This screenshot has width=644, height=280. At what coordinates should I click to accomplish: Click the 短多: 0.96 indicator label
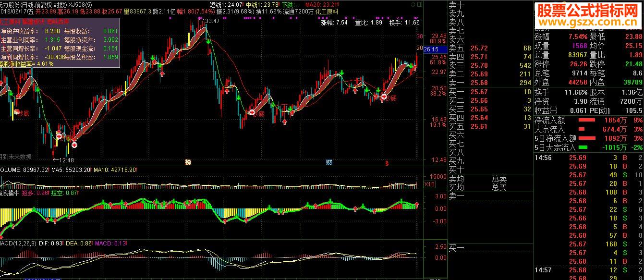coord(36,193)
